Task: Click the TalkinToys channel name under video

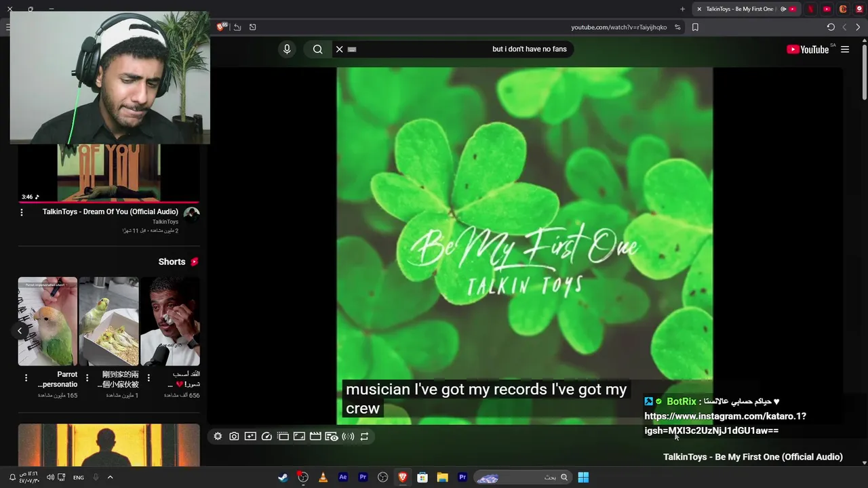Action: point(165,222)
